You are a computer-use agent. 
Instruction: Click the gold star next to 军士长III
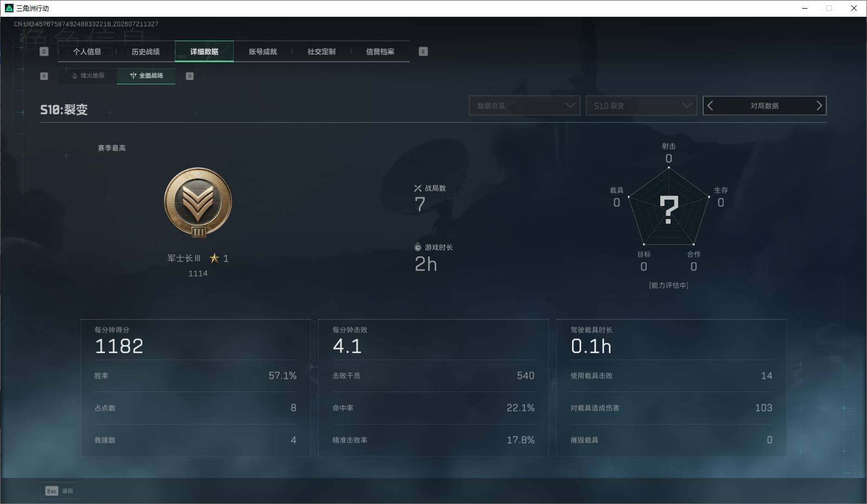tap(215, 258)
